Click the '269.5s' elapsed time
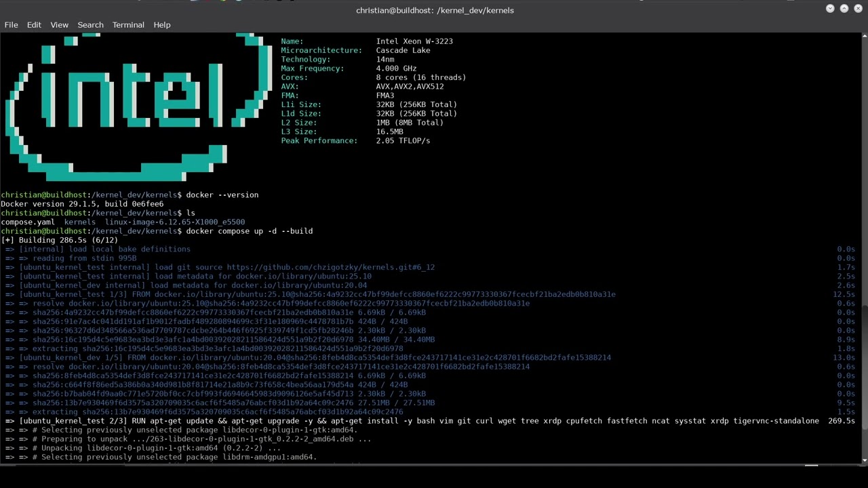 coord(842,421)
